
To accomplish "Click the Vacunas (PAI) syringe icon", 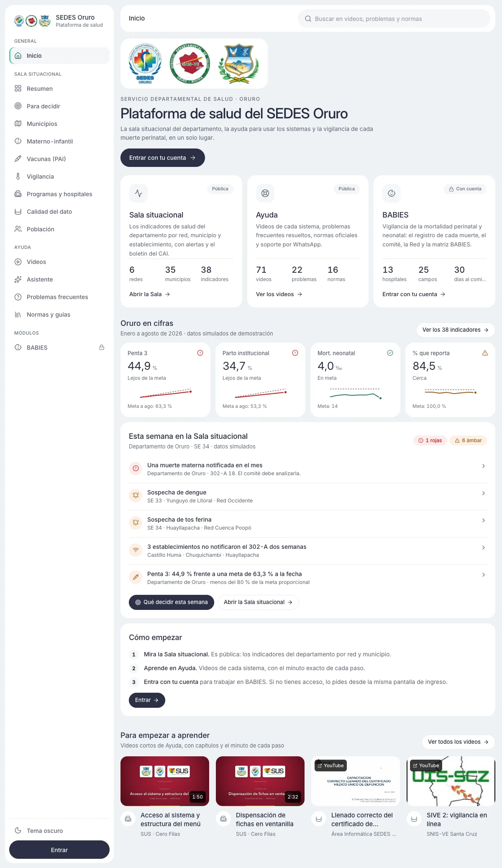I will tap(18, 159).
